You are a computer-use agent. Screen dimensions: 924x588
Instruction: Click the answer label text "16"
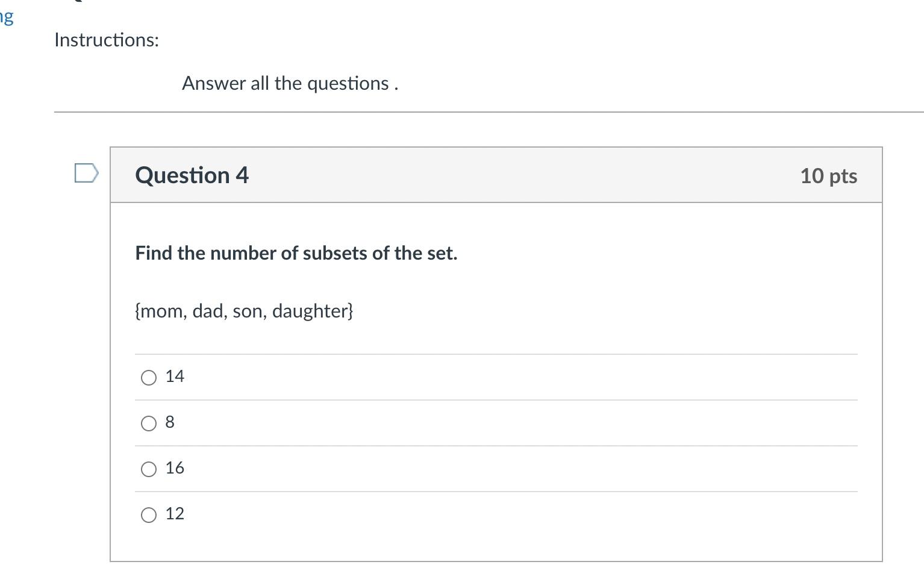click(175, 468)
